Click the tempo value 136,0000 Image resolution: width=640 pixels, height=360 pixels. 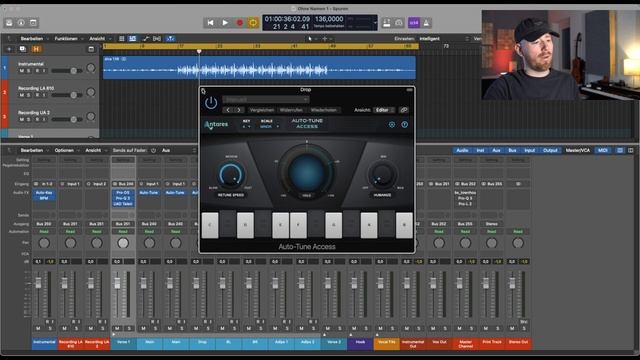pyautogui.click(x=329, y=19)
